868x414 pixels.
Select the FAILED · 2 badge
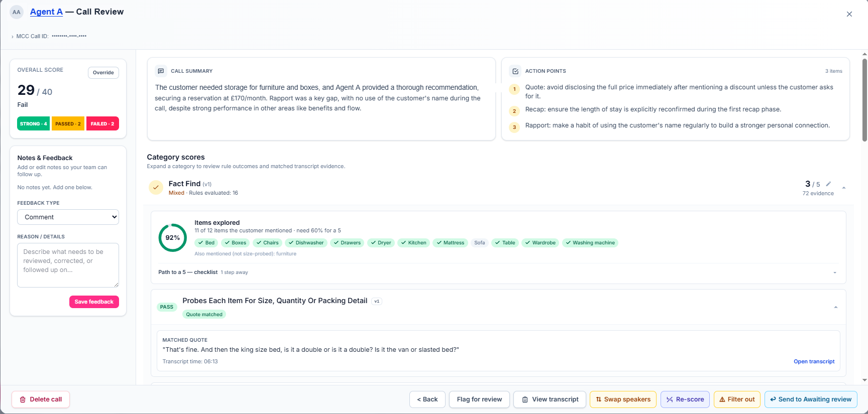pyautogui.click(x=102, y=123)
